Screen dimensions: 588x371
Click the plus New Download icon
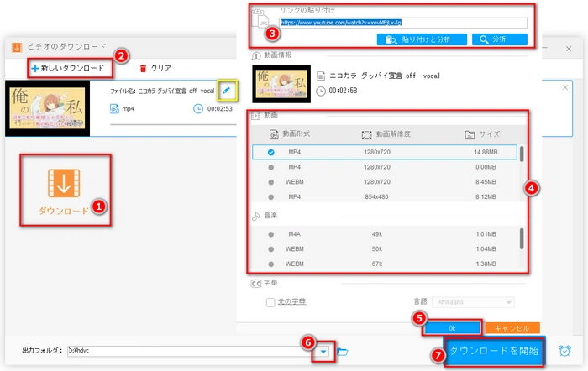click(x=34, y=67)
